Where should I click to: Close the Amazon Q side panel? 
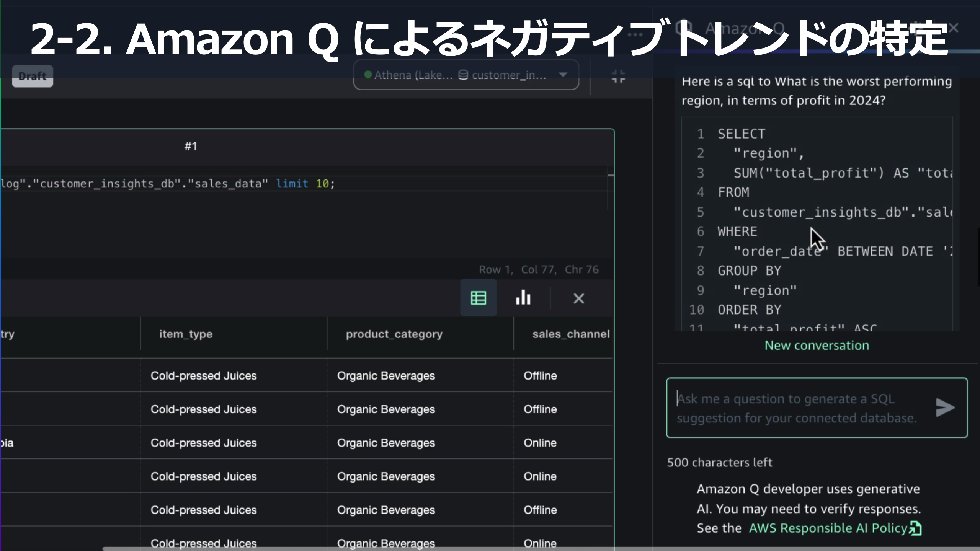click(x=953, y=28)
